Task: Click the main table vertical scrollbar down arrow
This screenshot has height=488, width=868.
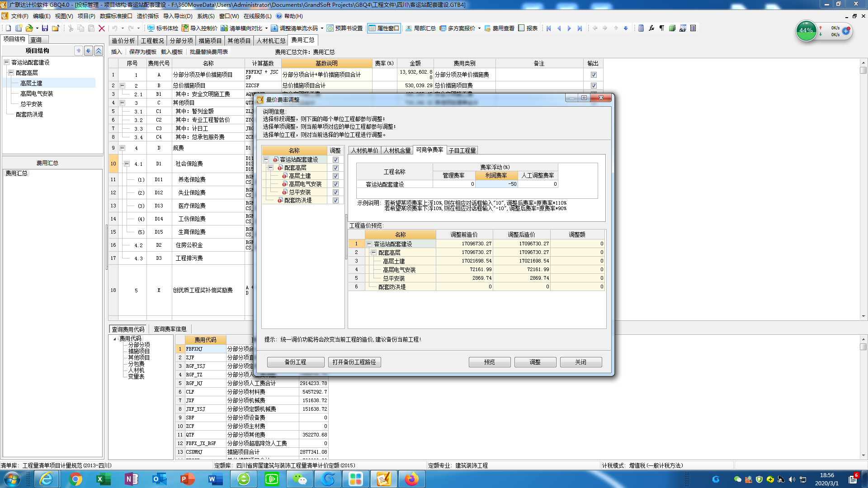Action: [x=863, y=316]
